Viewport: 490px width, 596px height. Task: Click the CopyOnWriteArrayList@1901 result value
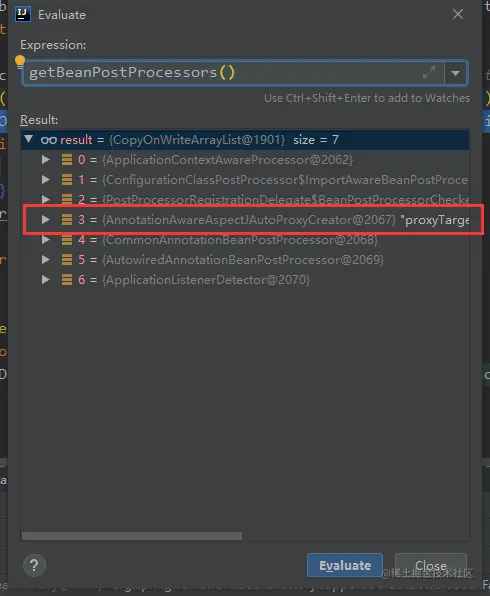click(197, 139)
